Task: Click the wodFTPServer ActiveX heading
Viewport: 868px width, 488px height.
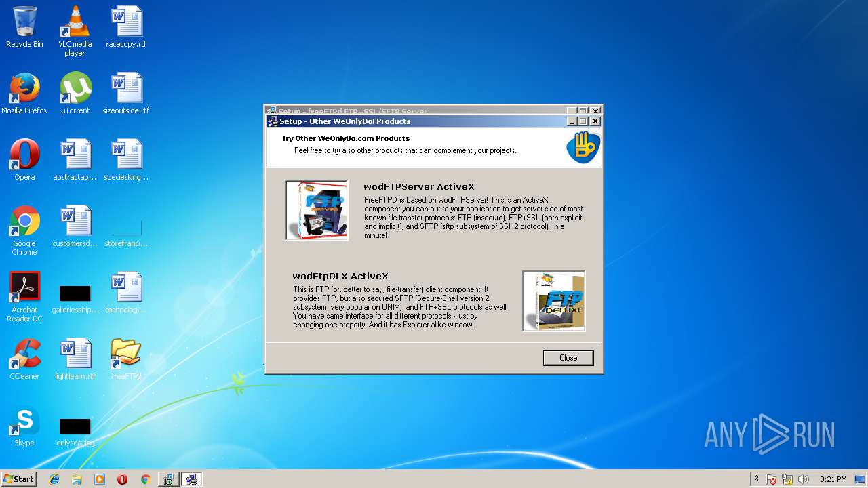Action: click(419, 186)
